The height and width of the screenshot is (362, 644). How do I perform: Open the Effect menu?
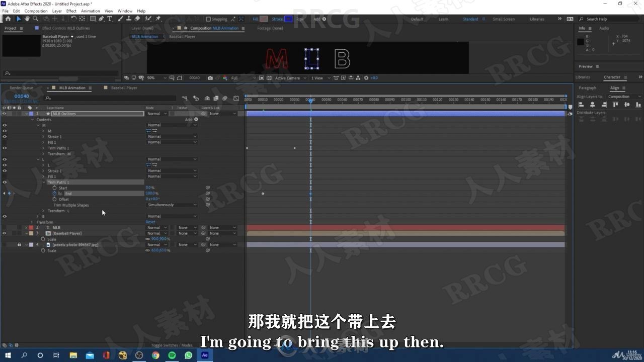[71, 11]
